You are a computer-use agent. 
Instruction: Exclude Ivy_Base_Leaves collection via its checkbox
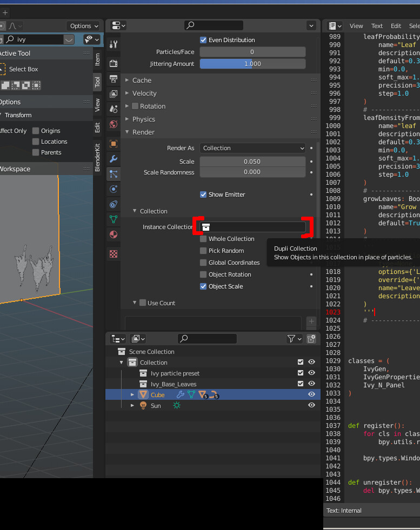click(x=301, y=384)
